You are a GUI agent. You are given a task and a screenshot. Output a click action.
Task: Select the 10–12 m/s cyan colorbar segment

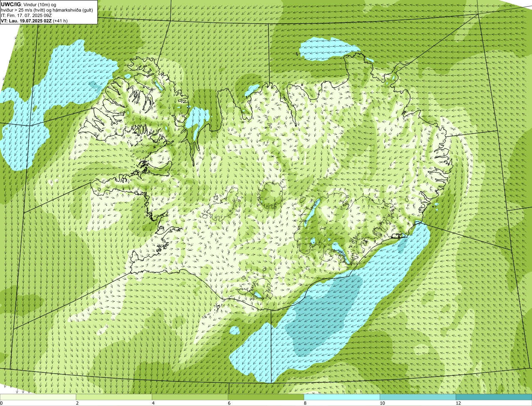click(418, 397)
